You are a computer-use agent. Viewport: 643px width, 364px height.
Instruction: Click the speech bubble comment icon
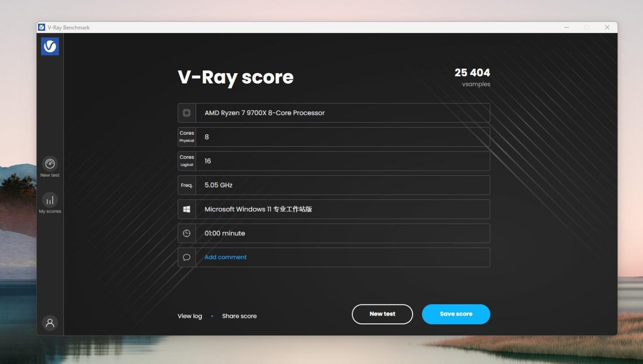click(x=187, y=257)
